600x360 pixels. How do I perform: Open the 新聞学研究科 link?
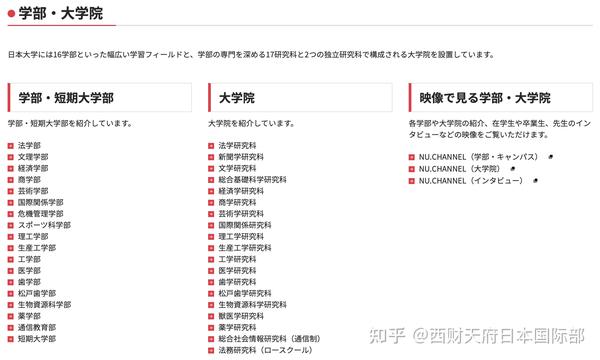click(x=241, y=157)
